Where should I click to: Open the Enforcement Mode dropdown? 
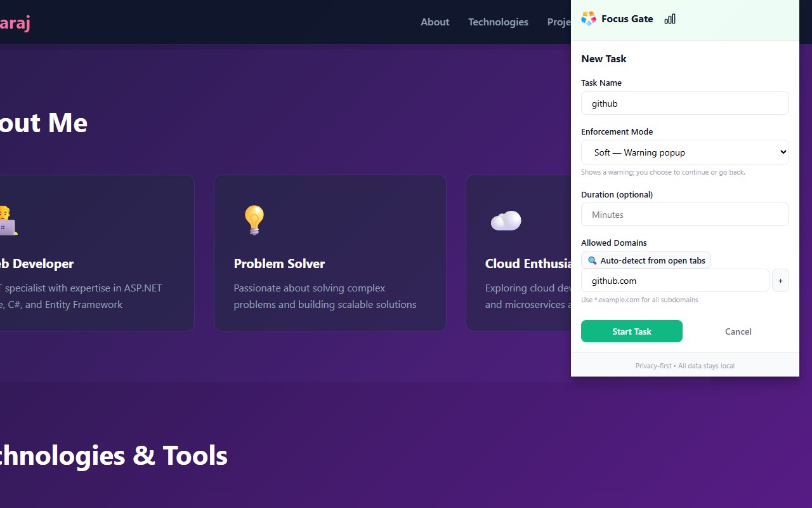[685, 152]
